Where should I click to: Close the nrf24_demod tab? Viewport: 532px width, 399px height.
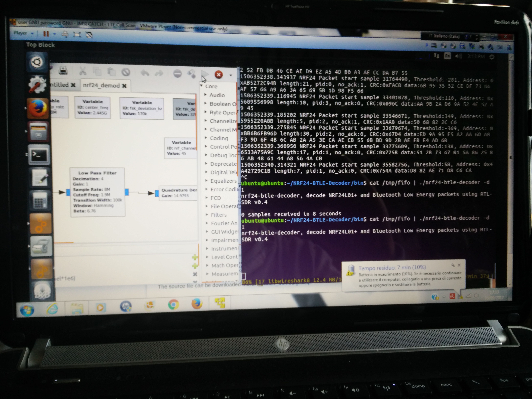click(124, 86)
